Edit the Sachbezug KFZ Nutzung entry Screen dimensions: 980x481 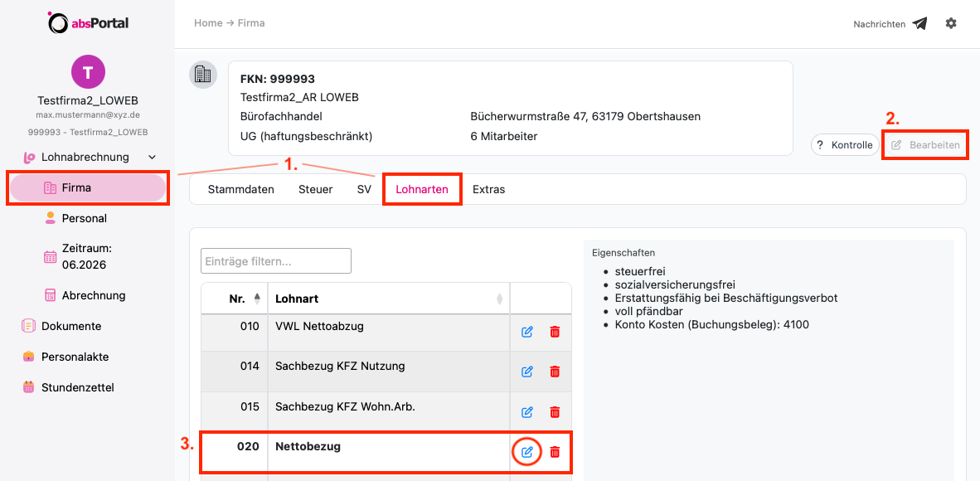[x=526, y=372]
